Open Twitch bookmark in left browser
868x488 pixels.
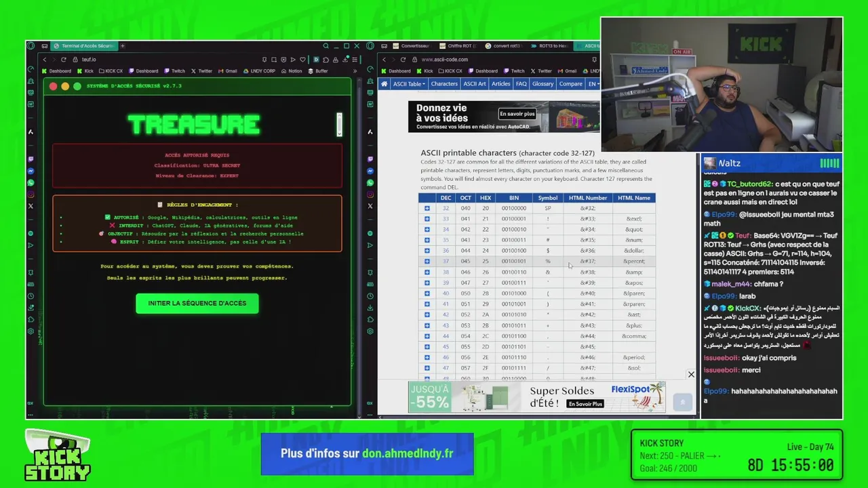(x=174, y=71)
